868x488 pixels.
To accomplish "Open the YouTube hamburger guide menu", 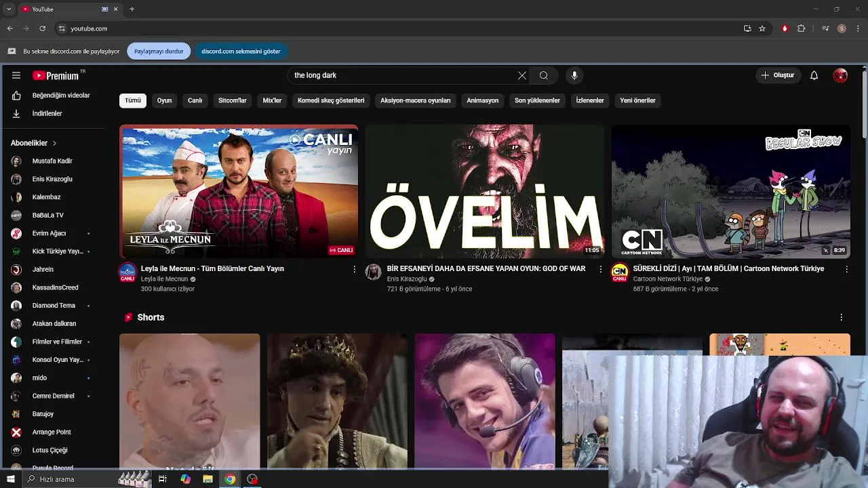I will 16,75.
